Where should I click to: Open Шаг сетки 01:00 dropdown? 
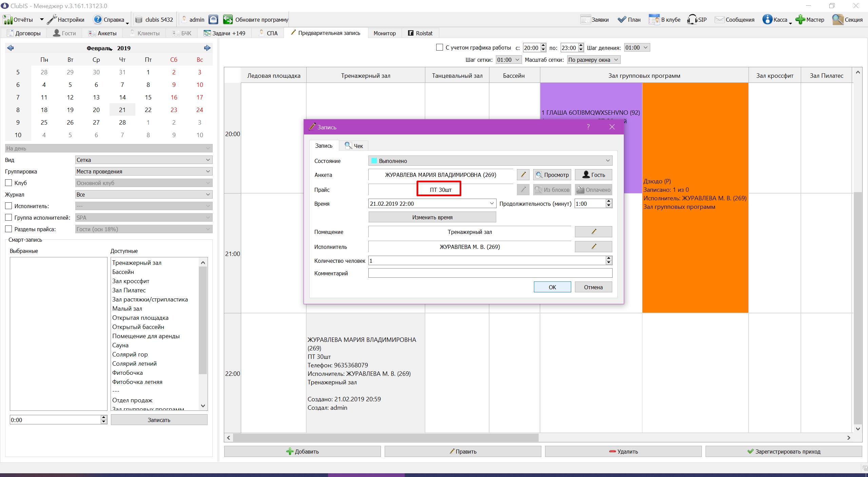[x=508, y=60]
